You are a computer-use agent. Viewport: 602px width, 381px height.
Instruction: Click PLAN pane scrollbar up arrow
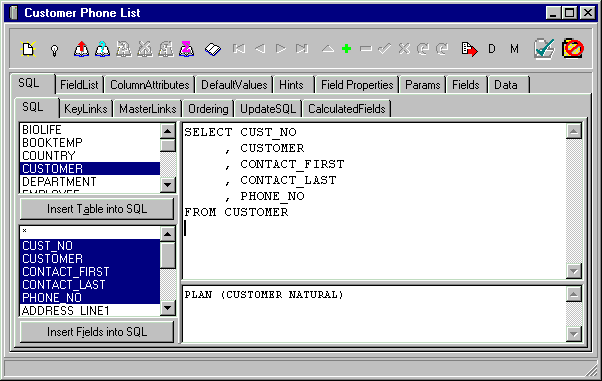point(574,294)
